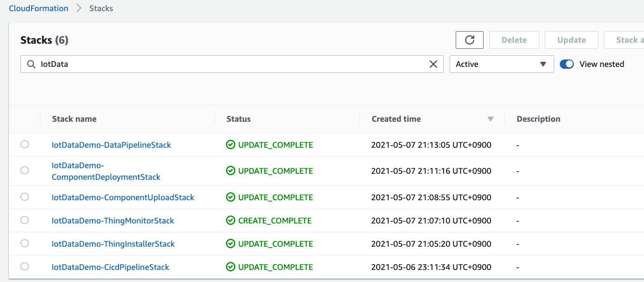Screen dimensions: 644x282
Task: Go to CloudFormation breadcrumb link
Action: (39, 8)
